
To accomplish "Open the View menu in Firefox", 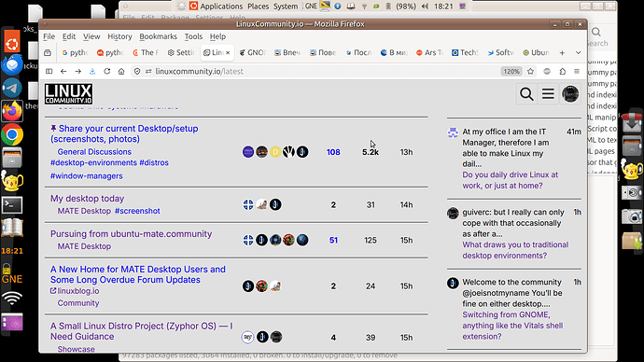I will pos(91,36).
